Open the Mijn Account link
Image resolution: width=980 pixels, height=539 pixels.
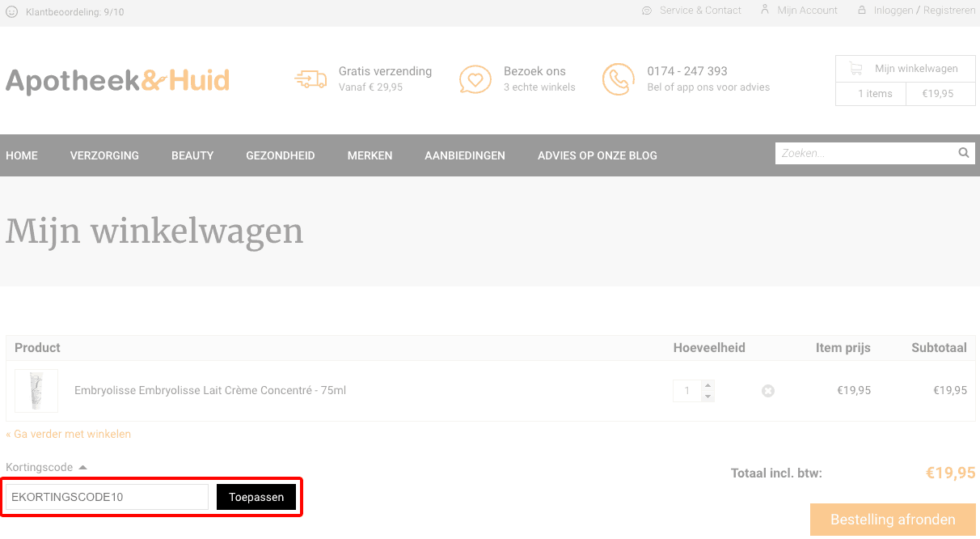pyautogui.click(x=808, y=11)
